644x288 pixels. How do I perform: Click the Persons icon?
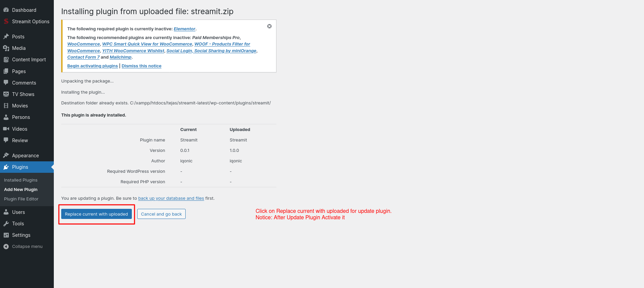coord(6,117)
